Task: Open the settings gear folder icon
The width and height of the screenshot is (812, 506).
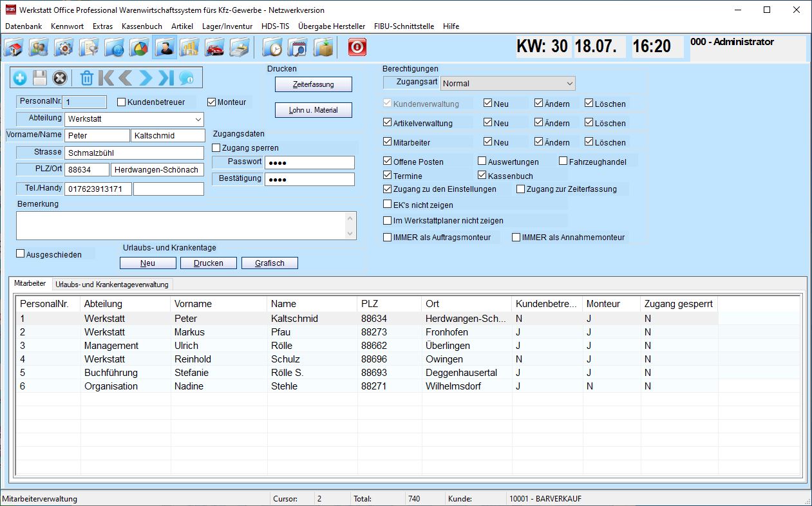Action: tap(63, 48)
